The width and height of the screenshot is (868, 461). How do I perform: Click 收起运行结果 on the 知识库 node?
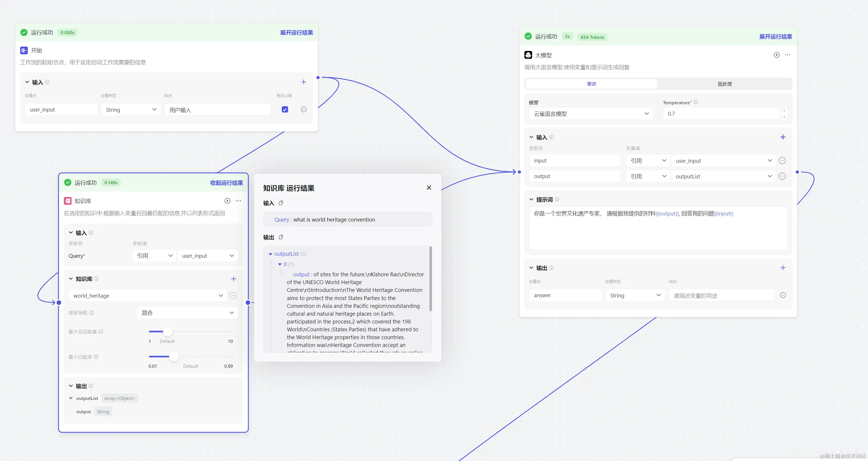(x=226, y=183)
